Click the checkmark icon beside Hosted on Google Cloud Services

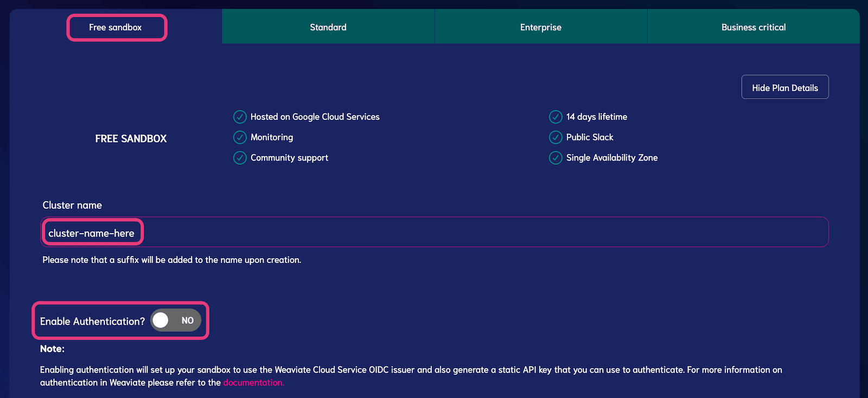(240, 117)
